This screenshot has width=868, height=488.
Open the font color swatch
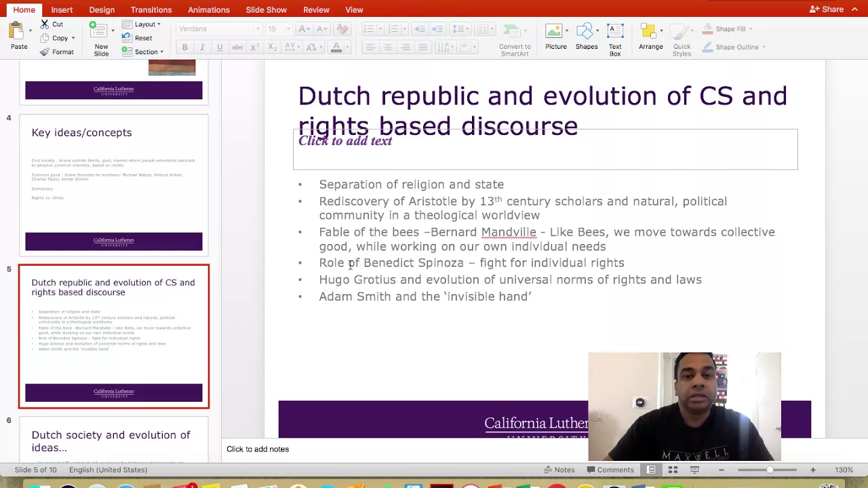tap(336, 47)
